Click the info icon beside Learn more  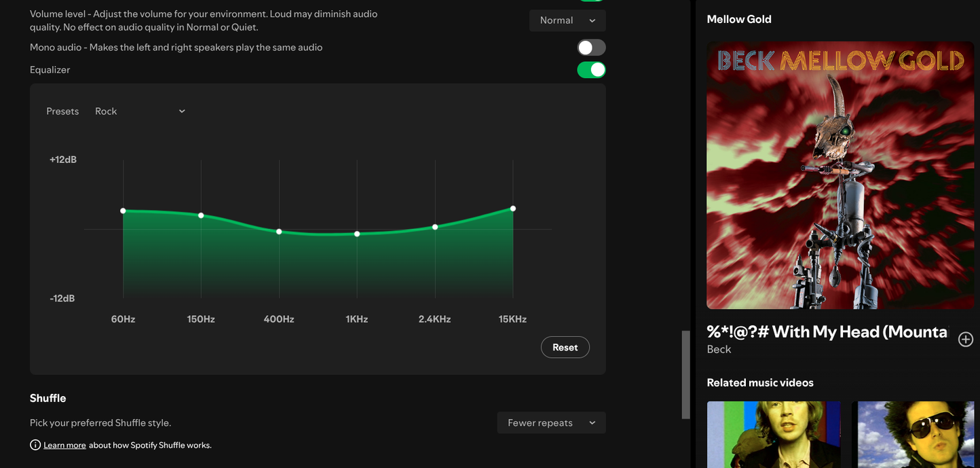pyautogui.click(x=35, y=445)
